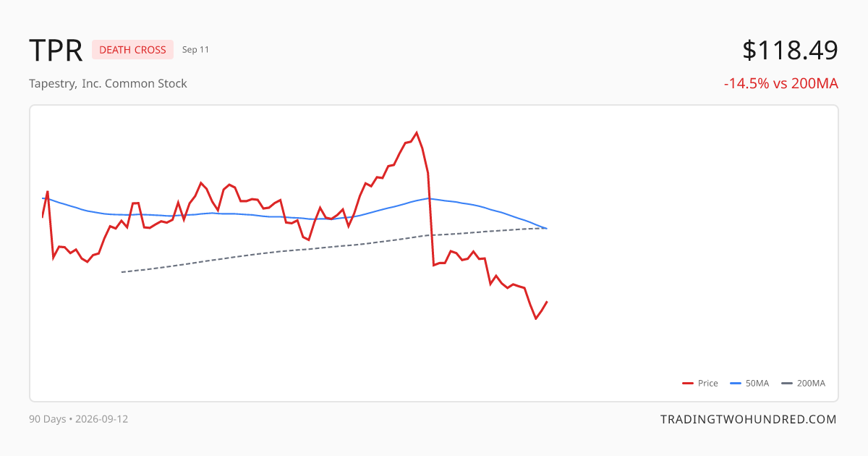Click the final endpoint of the price line

coord(547,302)
